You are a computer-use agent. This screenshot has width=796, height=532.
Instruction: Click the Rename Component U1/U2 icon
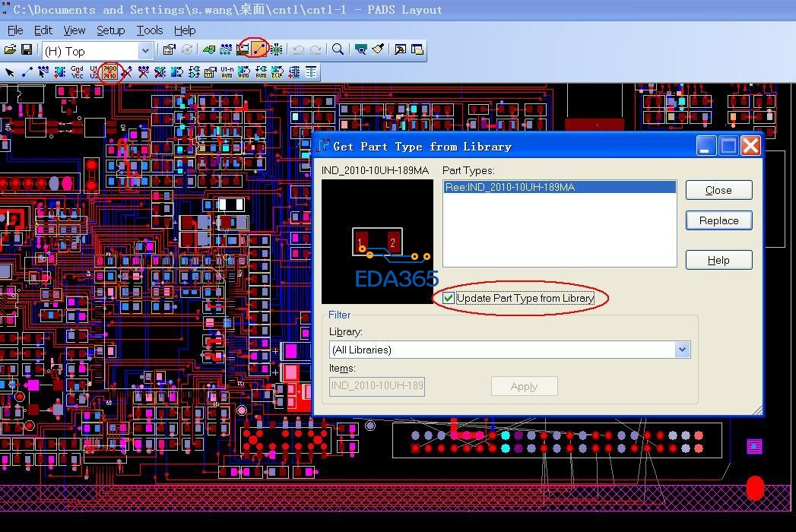pos(94,73)
